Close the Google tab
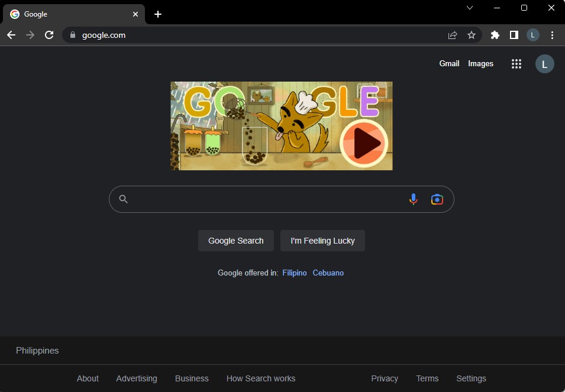Image resolution: width=565 pixels, height=392 pixels. click(x=135, y=14)
